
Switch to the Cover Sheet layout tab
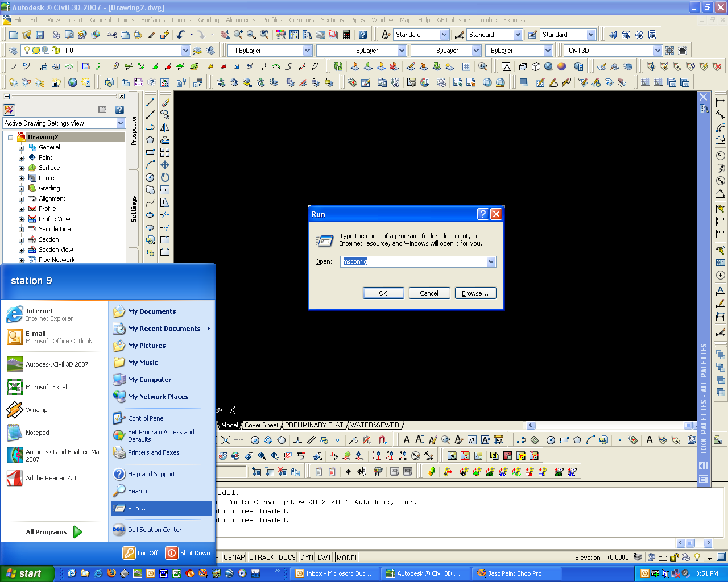[262, 425]
